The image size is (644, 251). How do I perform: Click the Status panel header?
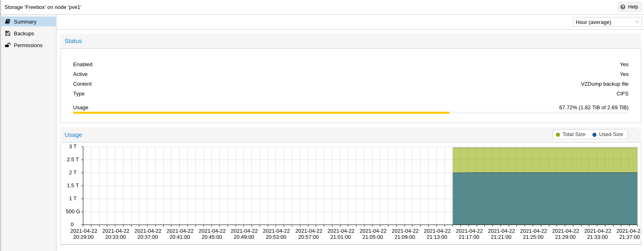coord(351,41)
